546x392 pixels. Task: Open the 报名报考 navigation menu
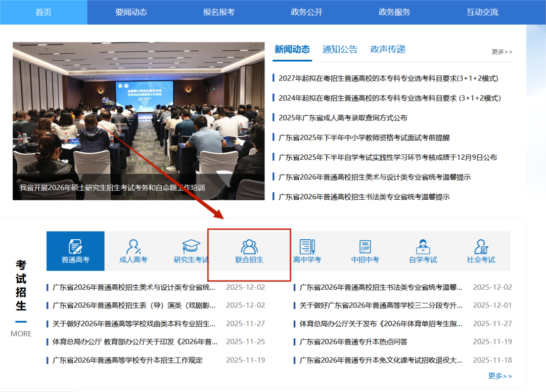[219, 12]
